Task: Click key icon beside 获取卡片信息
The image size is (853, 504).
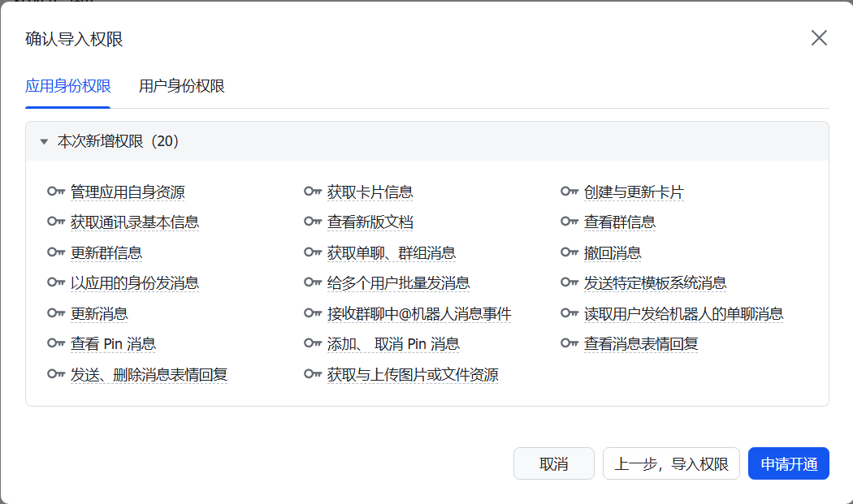Action: tap(313, 192)
